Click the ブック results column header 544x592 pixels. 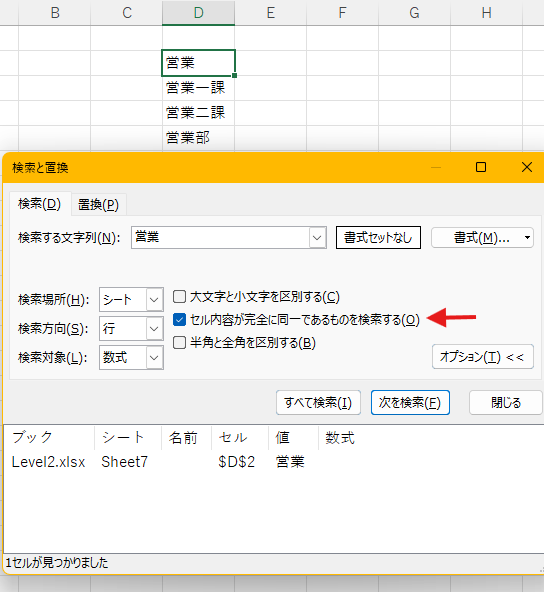tap(49, 438)
